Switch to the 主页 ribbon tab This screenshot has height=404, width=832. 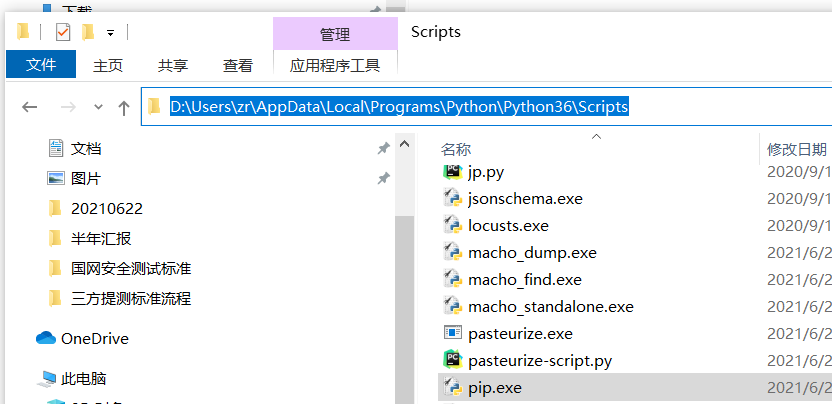(x=108, y=65)
